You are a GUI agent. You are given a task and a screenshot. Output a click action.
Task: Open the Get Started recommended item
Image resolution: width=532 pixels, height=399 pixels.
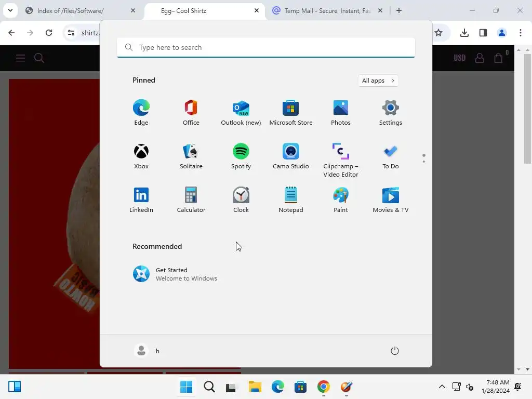(175, 274)
